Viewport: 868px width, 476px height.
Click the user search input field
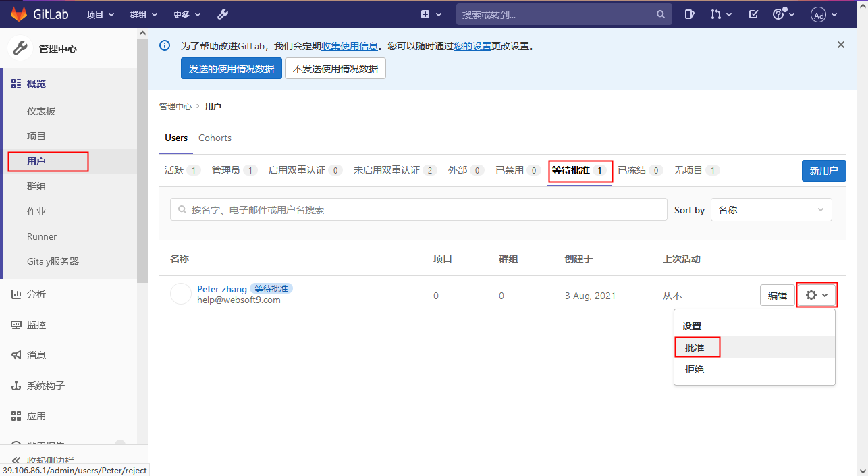pos(418,210)
